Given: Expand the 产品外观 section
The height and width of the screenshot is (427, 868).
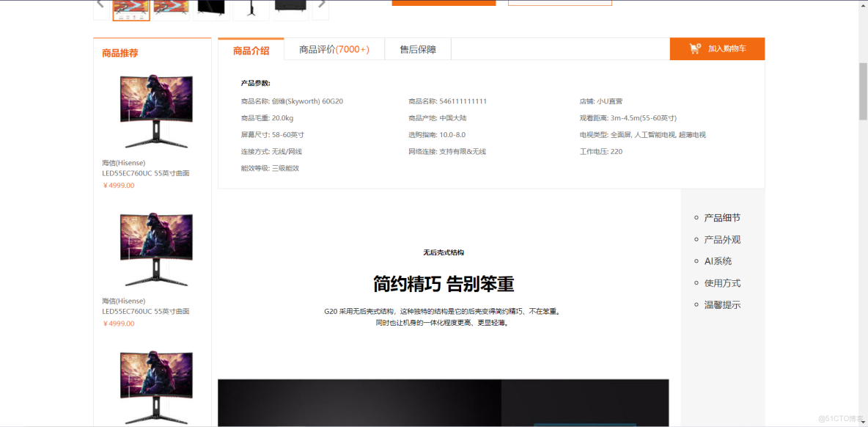Looking at the screenshot, I should (721, 238).
